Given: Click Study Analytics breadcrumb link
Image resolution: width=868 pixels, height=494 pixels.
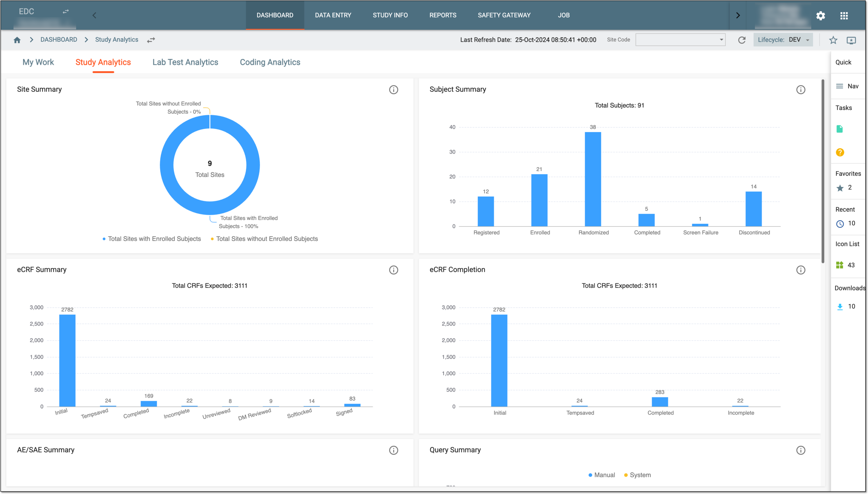Looking at the screenshot, I should coord(117,40).
